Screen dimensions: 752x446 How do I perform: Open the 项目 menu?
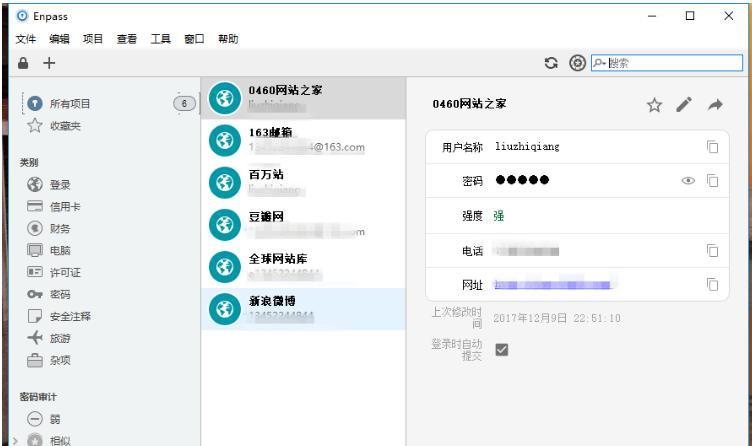[93, 39]
